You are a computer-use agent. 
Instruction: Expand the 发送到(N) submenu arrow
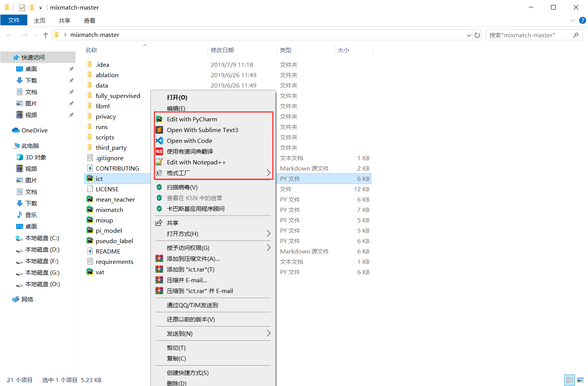(268, 333)
